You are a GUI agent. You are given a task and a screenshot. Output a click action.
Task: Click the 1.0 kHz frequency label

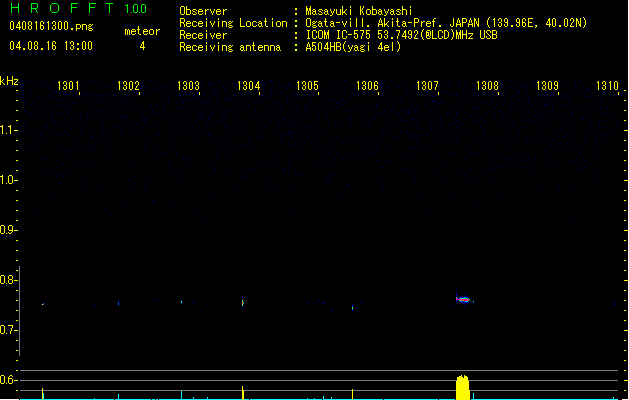pos(8,180)
